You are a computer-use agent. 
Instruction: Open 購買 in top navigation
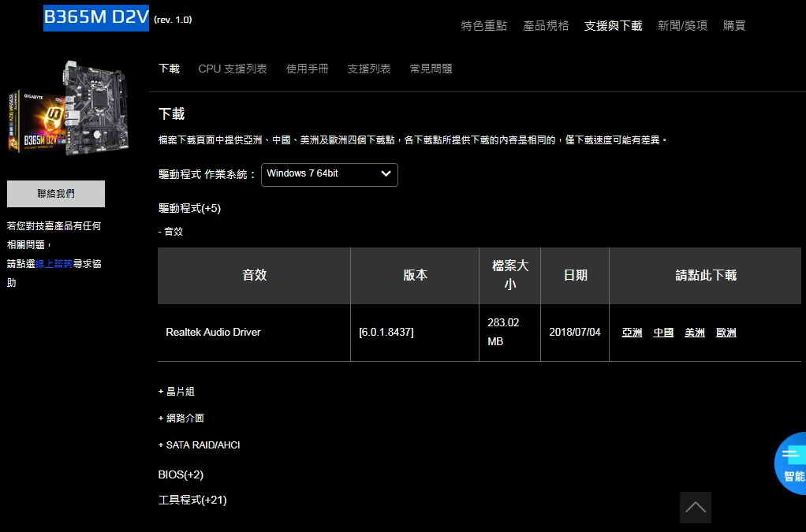tap(734, 26)
